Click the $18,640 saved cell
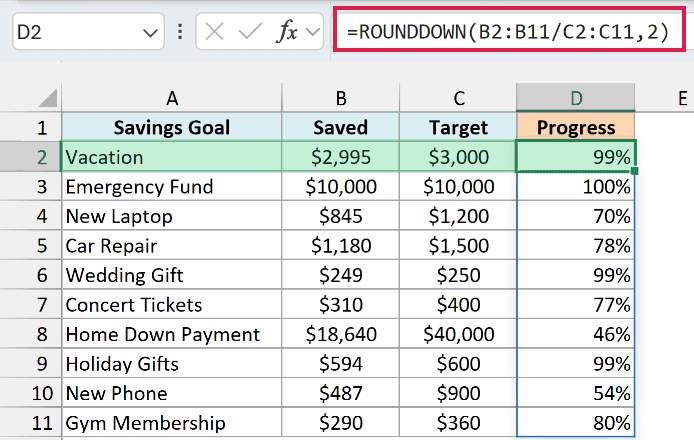 tap(340, 334)
